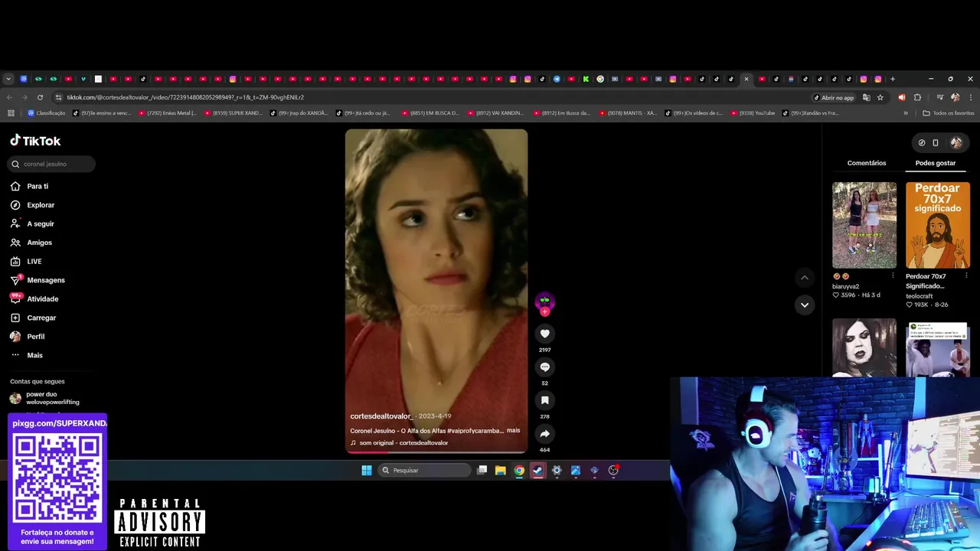This screenshot has height=551, width=980.
Task: Expand the caption with 'mais'
Action: coord(513,431)
